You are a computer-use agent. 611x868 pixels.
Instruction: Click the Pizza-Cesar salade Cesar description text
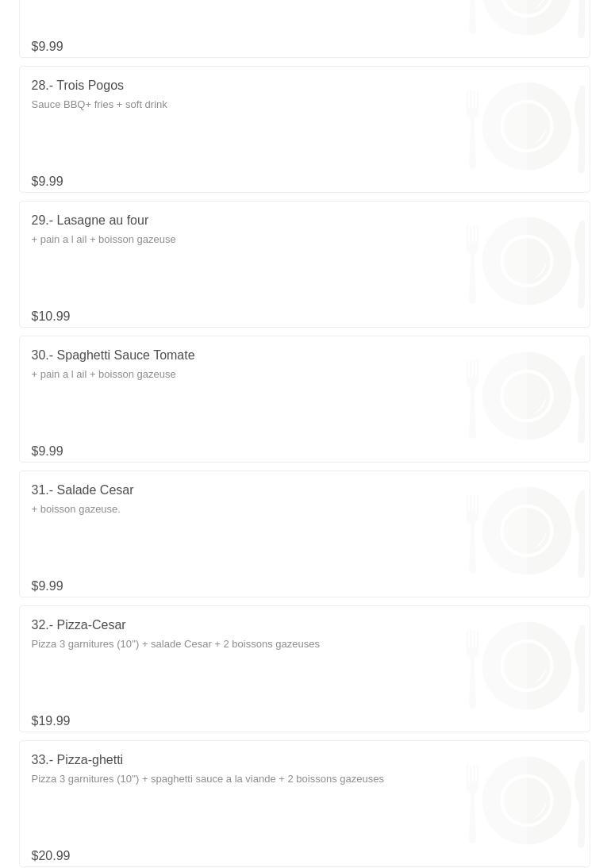pos(175,644)
